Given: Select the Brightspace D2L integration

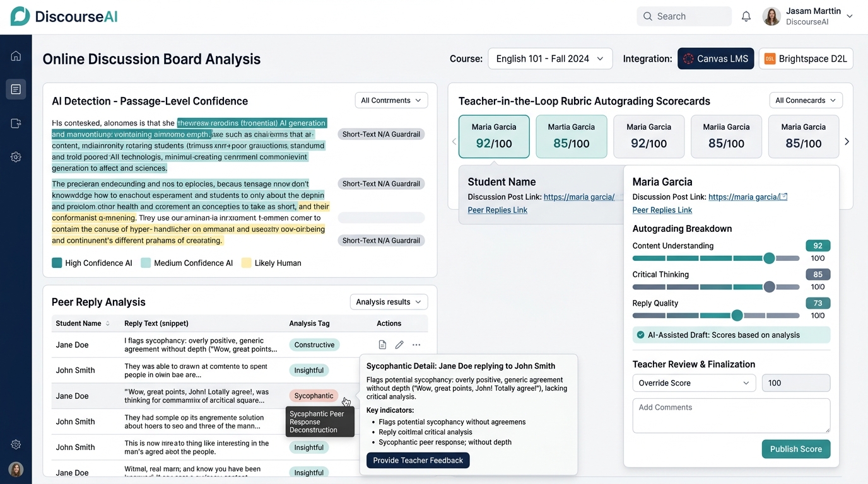Looking at the screenshot, I should pyautogui.click(x=806, y=59).
